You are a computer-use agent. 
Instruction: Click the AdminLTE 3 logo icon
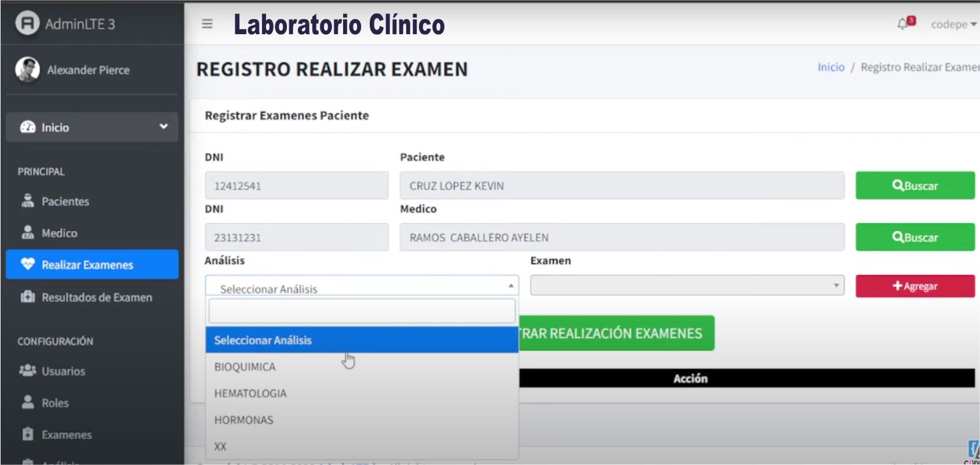tap(27, 23)
